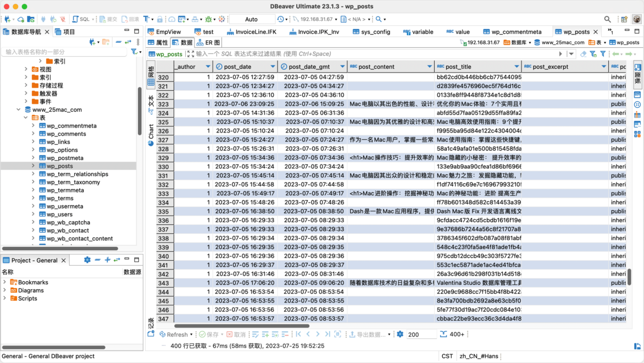Toggle link with editor arrows icon
This screenshot has width=644, height=363.
click(128, 42)
